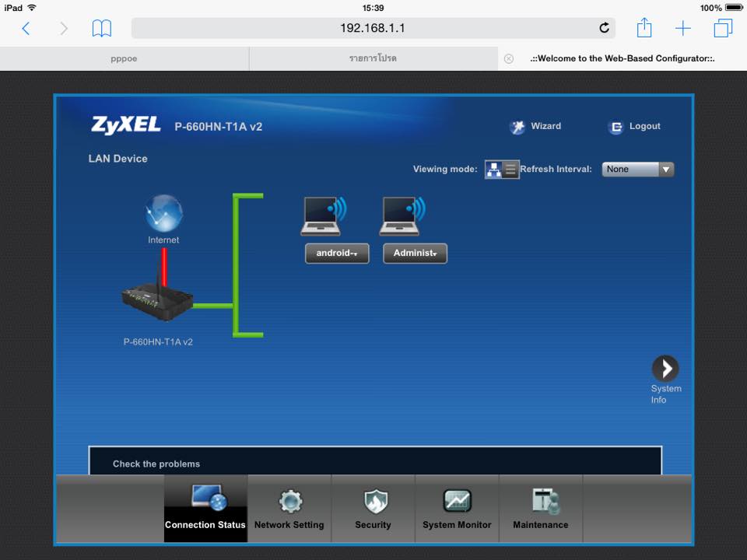Screen dimensions: 747x560
Task: Click the Administ wireless laptop icon
Action: pos(403,216)
